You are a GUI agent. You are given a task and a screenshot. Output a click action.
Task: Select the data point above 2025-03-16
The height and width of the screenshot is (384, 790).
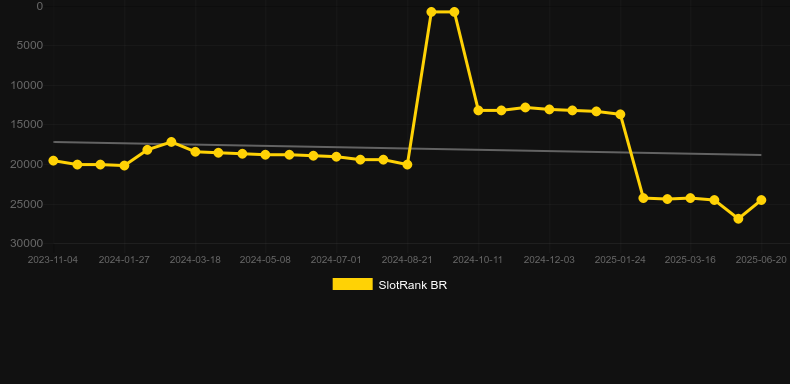point(691,198)
